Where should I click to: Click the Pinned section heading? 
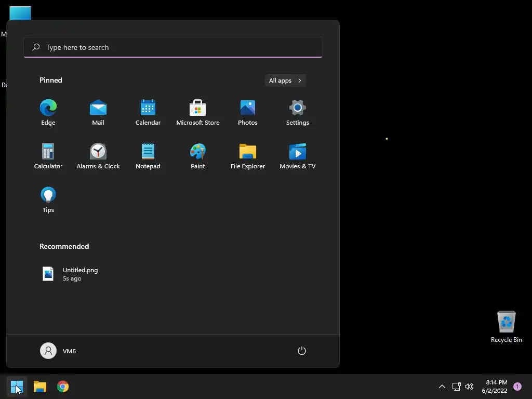click(51, 80)
